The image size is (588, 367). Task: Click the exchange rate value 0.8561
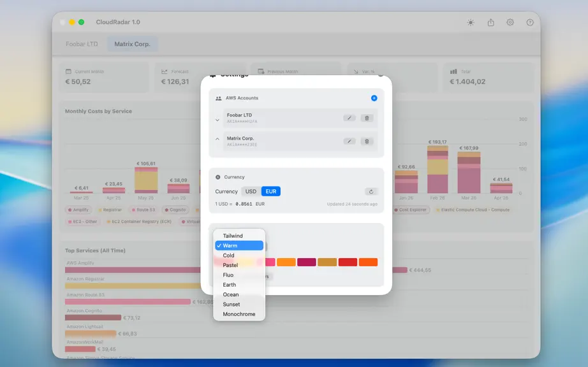(244, 204)
